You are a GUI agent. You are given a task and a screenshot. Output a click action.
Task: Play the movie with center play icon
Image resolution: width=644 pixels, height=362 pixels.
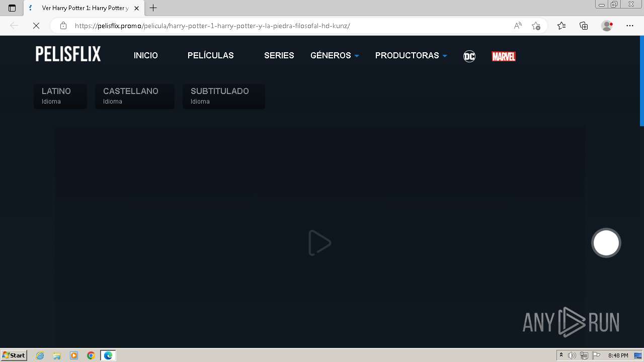coord(320,243)
